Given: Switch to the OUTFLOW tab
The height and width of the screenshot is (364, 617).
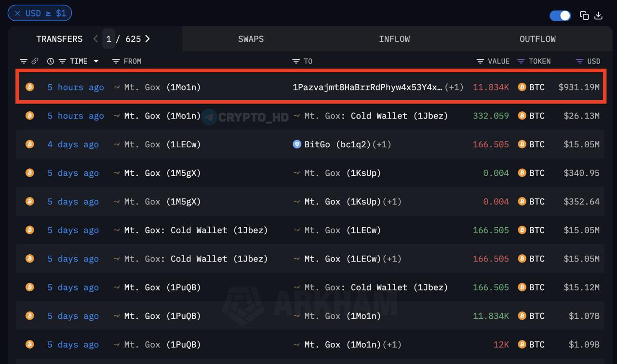Looking at the screenshot, I should pyautogui.click(x=537, y=39).
